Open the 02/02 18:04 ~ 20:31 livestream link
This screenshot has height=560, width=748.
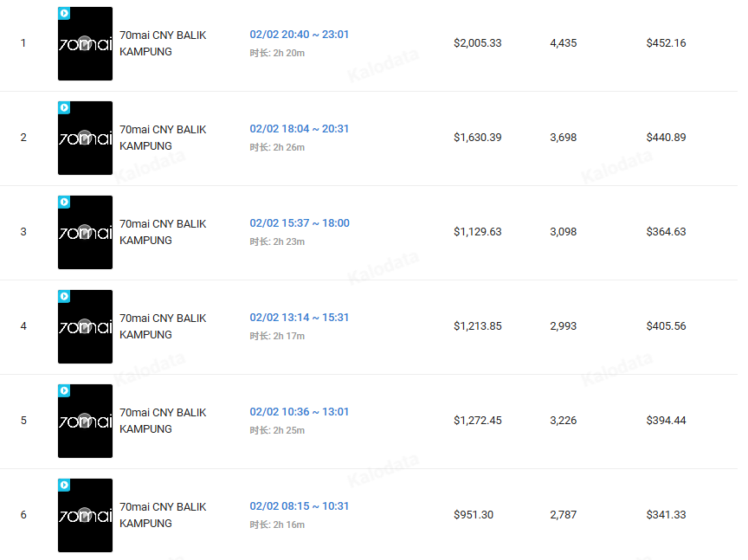click(x=300, y=129)
